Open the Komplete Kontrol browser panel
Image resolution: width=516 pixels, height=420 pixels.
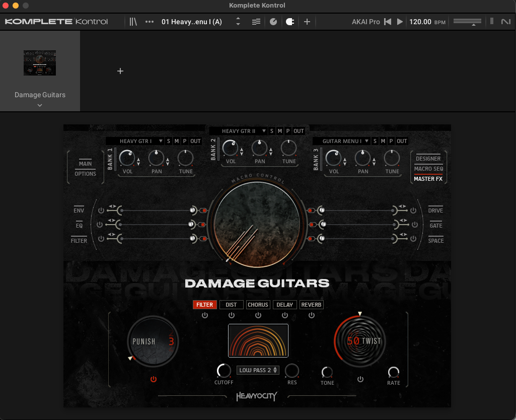(x=133, y=22)
